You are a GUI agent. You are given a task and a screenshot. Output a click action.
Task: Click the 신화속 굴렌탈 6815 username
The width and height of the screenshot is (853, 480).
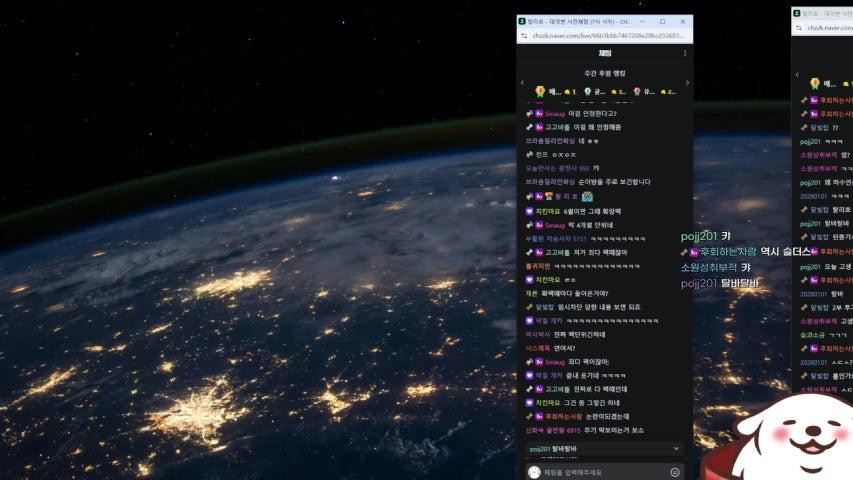coord(553,430)
